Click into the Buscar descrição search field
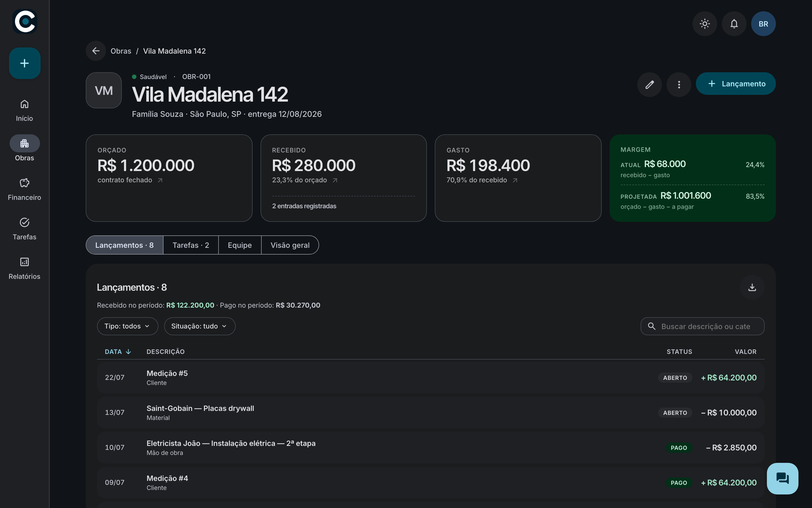Viewport: 812px width, 508px height. click(703, 326)
